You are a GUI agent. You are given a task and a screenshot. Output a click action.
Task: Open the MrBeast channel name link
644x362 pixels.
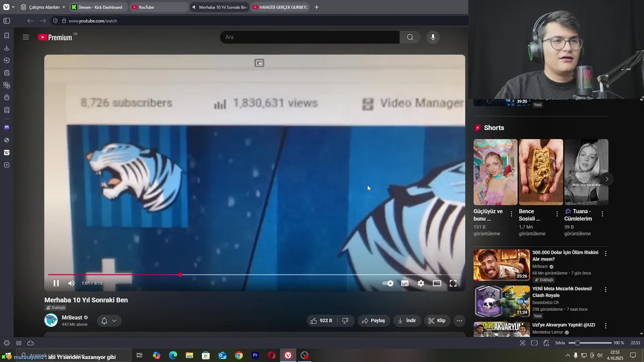coord(72,318)
